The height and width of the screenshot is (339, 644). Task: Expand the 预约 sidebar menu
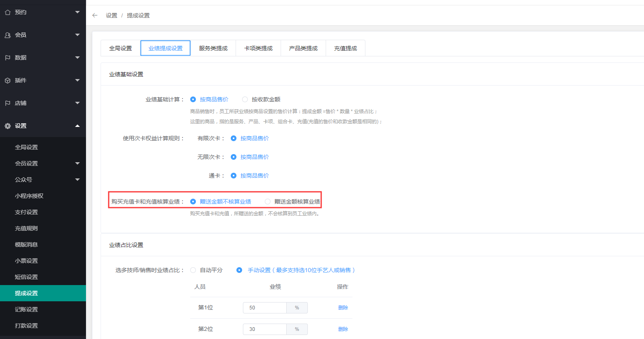pos(77,12)
